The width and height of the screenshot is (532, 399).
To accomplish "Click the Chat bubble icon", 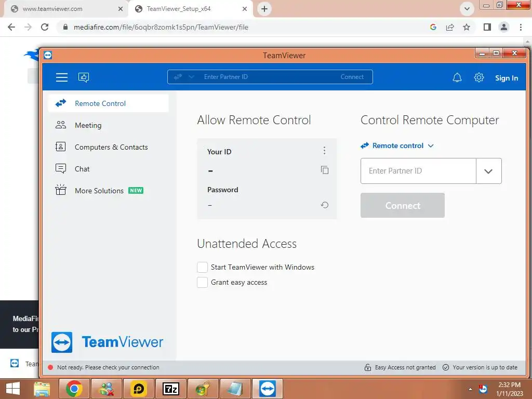I will click(61, 168).
